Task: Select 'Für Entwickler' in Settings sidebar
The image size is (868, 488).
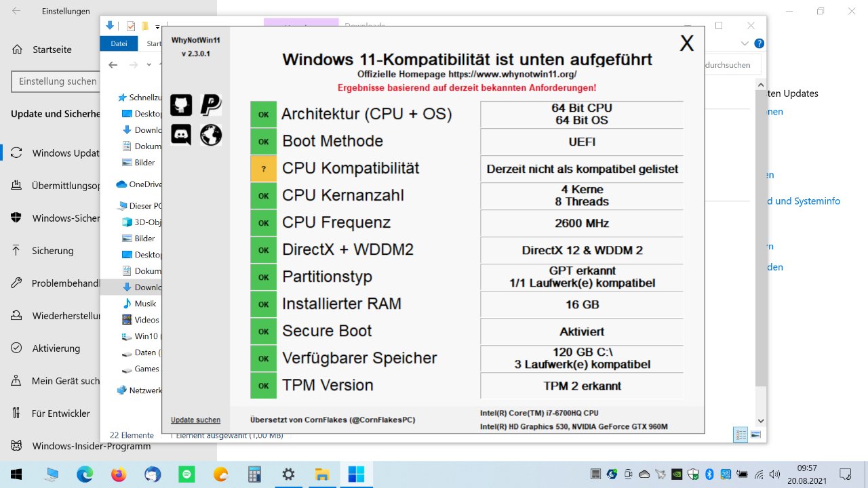Action: click(x=60, y=413)
